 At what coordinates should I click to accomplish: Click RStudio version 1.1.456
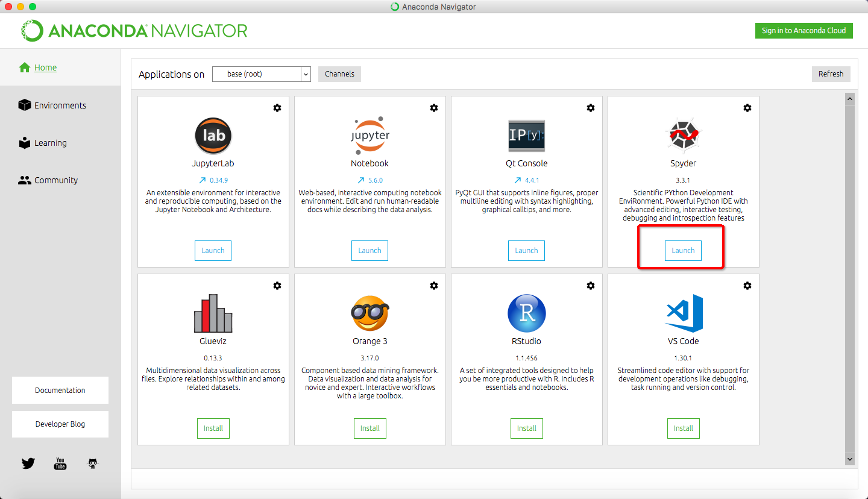tap(527, 358)
